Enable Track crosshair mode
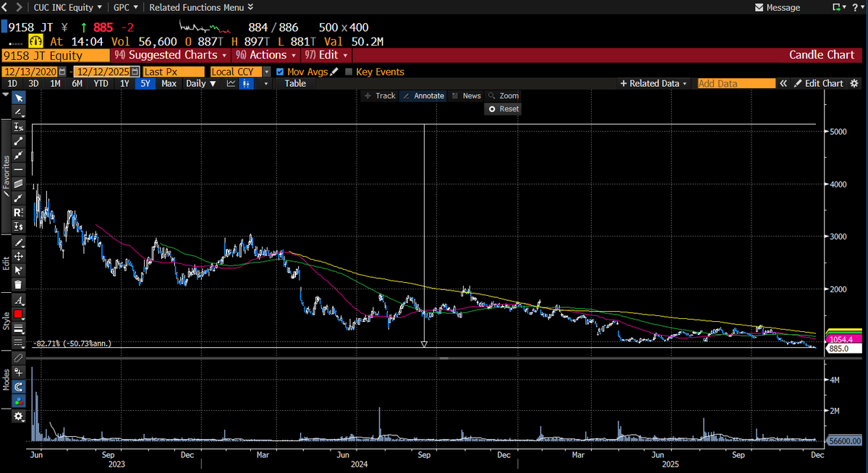Image resolution: width=868 pixels, height=473 pixels. (380, 95)
